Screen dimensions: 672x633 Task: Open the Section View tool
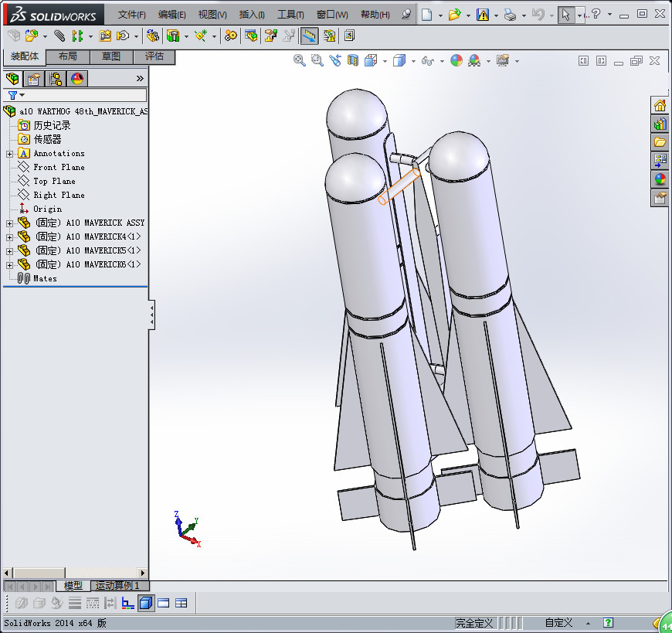[353, 60]
